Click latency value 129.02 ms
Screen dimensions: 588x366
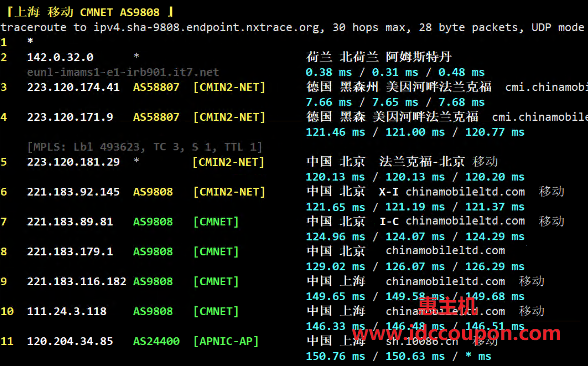pyautogui.click(x=335, y=266)
